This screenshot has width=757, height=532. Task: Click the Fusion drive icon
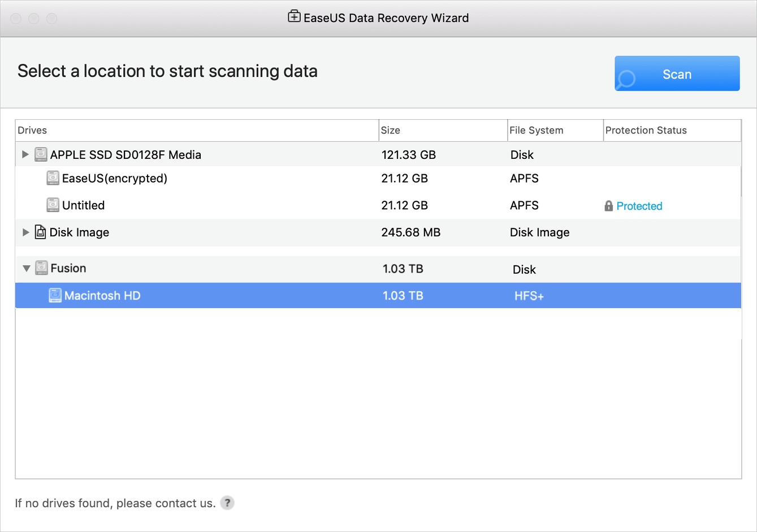(x=41, y=268)
